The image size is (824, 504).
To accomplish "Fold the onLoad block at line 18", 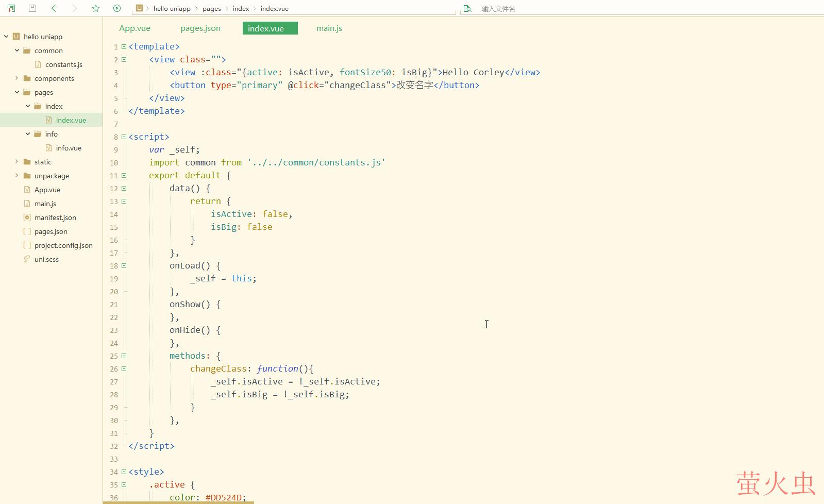I will [x=124, y=265].
